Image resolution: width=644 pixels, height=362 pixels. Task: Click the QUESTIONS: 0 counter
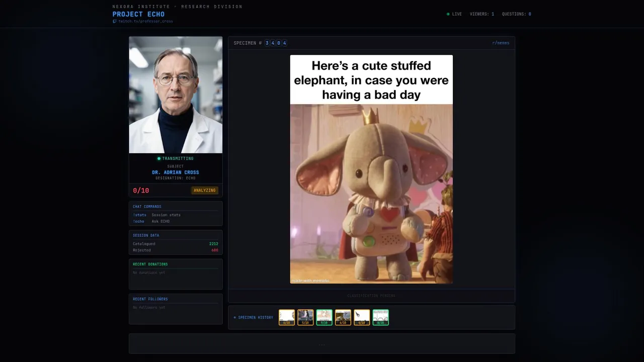[x=517, y=14]
